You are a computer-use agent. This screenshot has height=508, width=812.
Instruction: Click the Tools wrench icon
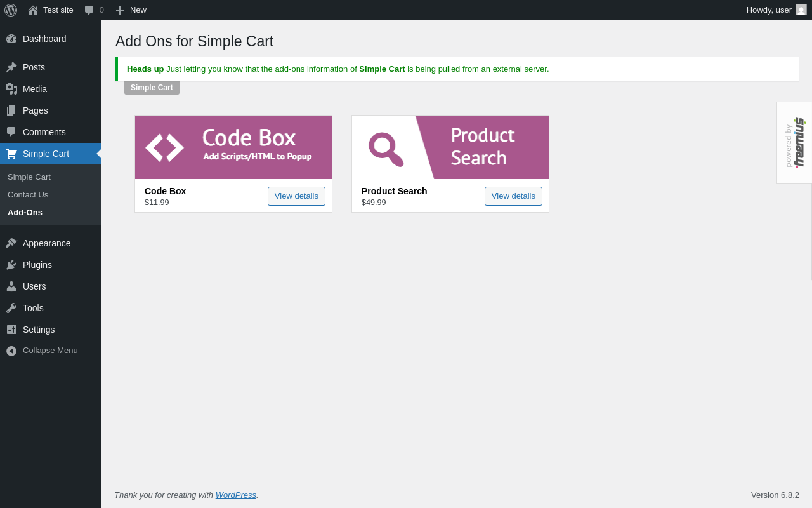coord(11,308)
